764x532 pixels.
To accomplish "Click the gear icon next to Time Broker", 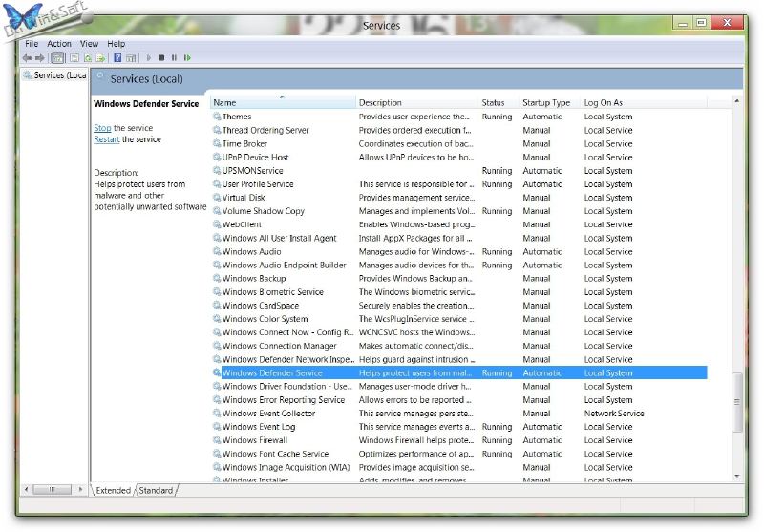I will click(217, 143).
